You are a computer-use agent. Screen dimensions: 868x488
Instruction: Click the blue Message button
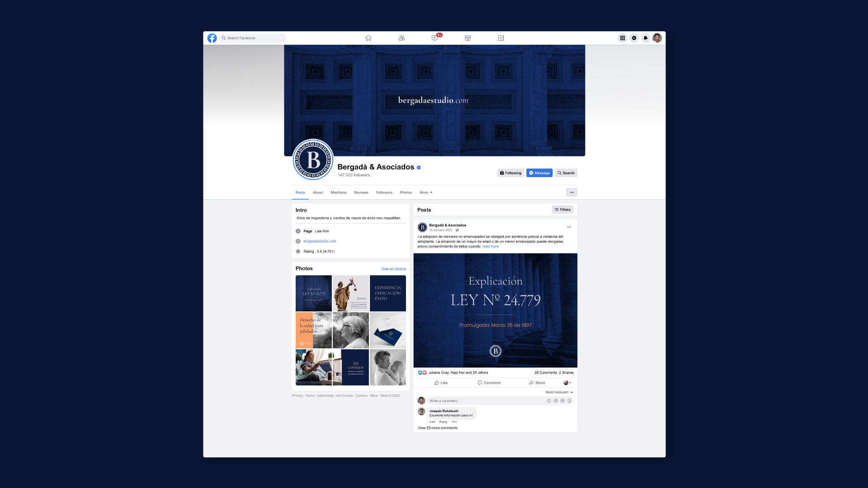pyautogui.click(x=539, y=173)
